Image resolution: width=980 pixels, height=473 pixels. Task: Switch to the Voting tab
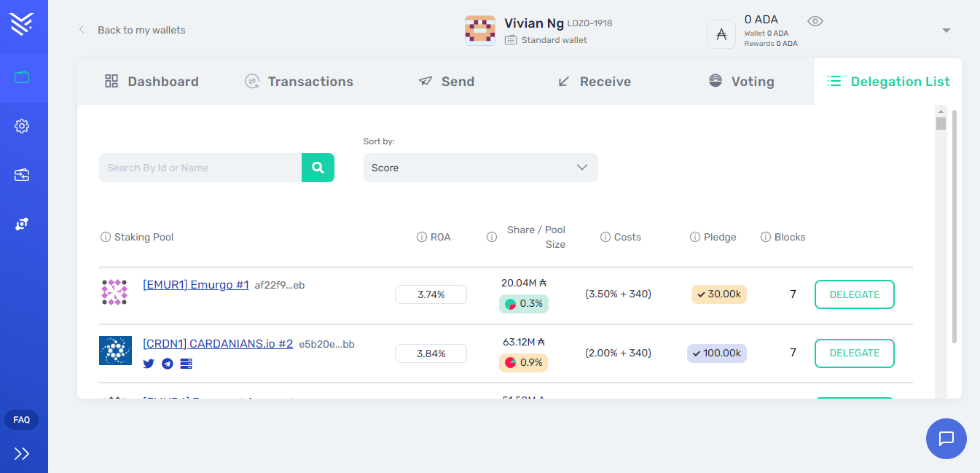pyautogui.click(x=741, y=82)
